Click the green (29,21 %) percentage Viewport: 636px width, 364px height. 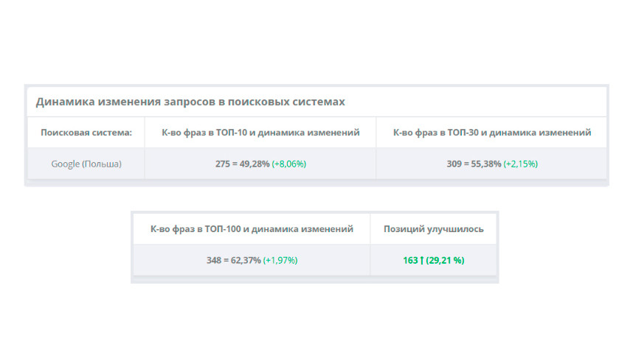(x=445, y=260)
